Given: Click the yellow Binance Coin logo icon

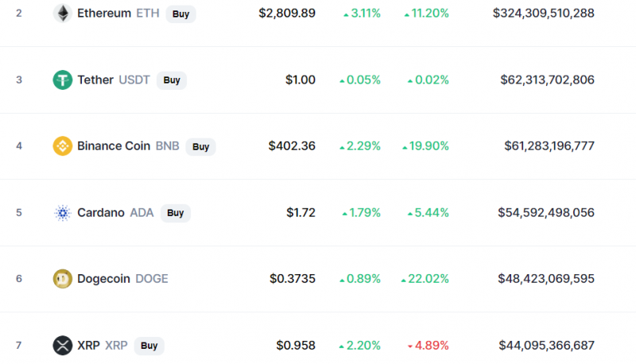Looking at the screenshot, I should click(x=63, y=146).
